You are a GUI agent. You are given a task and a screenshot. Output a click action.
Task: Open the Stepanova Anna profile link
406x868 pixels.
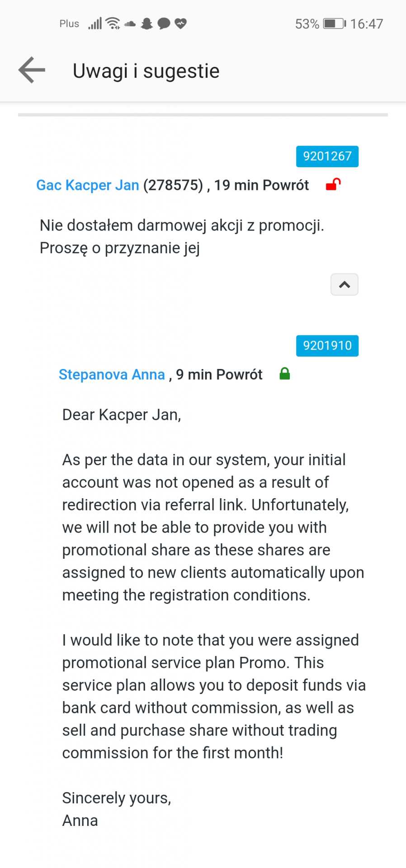click(x=112, y=374)
